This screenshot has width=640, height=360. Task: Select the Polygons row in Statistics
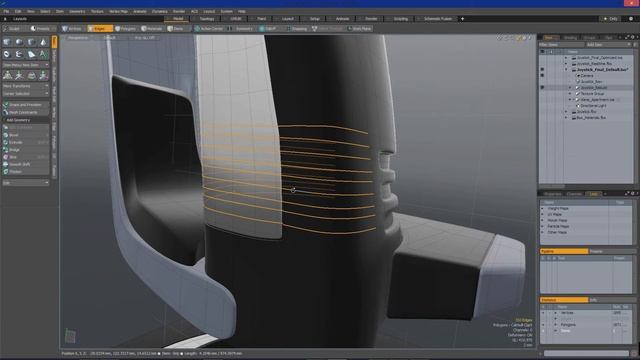(x=586, y=325)
